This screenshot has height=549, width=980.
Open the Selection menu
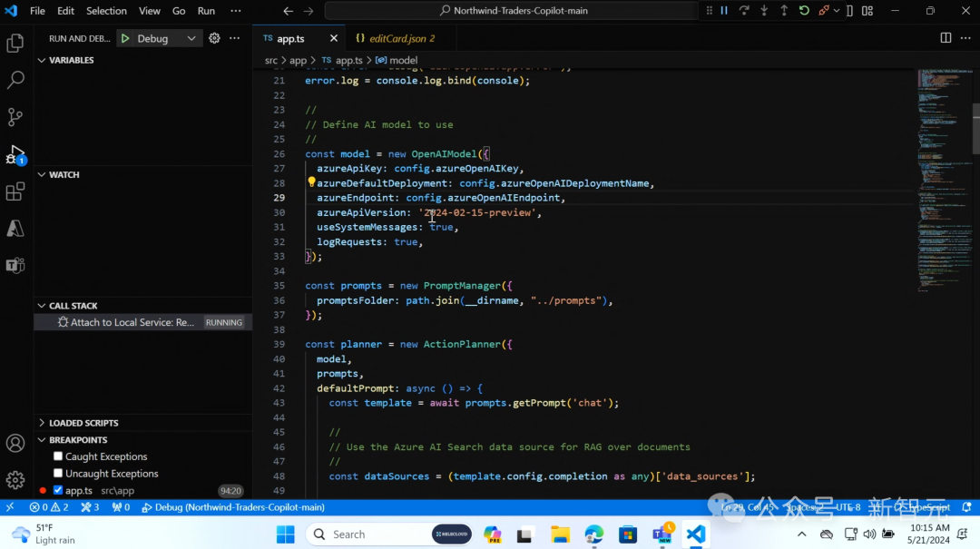[x=106, y=11]
